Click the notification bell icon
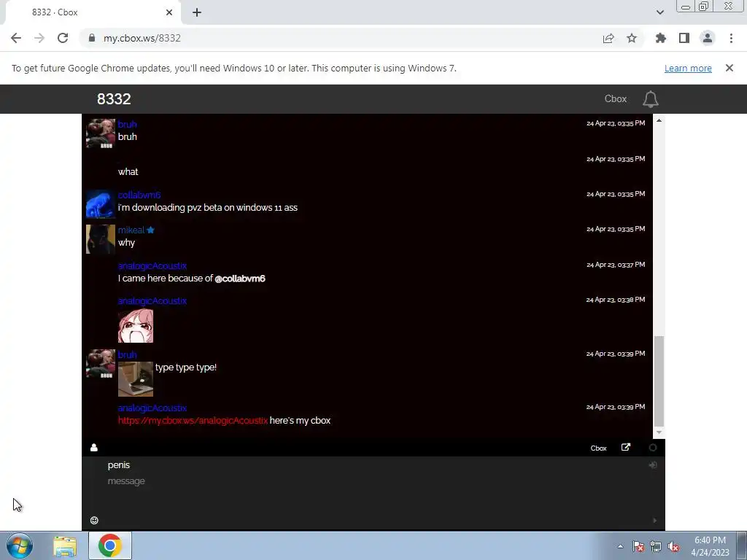 pyautogui.click(x=651, y=99)
